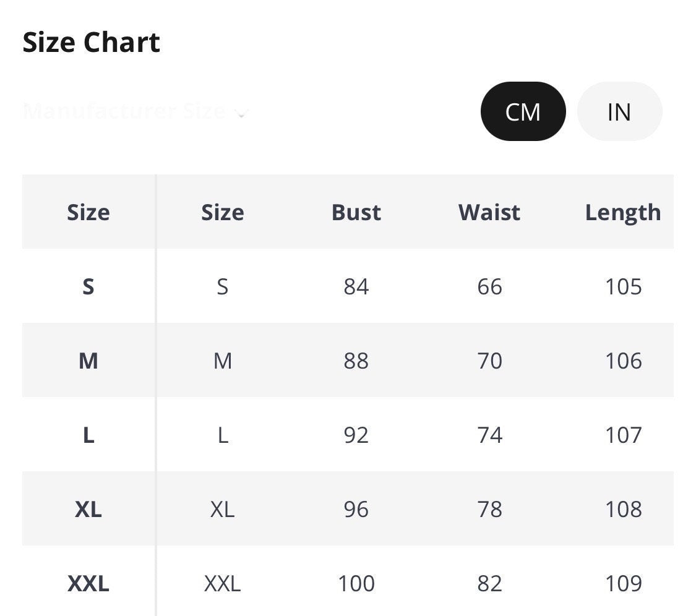The width and height of the screenshot is (696, 616).
Task: Click the Length column header
Action: click(x=623, y=212)
